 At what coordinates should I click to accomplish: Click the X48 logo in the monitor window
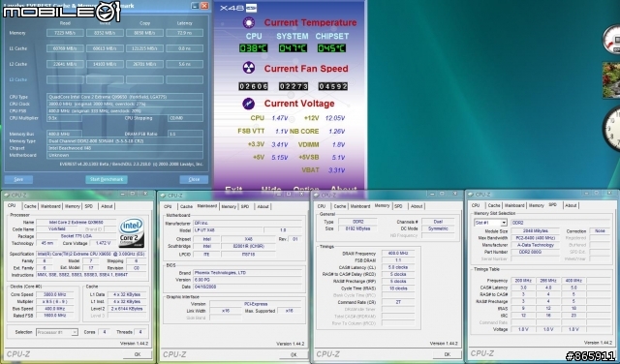click(x=238, y=8)
